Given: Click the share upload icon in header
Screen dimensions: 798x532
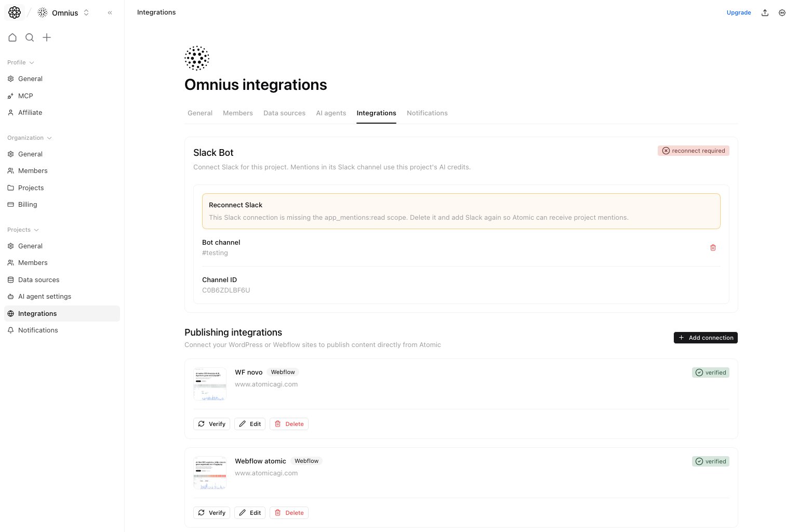Looking at the screenshot, I should click(x=765, y=12).
